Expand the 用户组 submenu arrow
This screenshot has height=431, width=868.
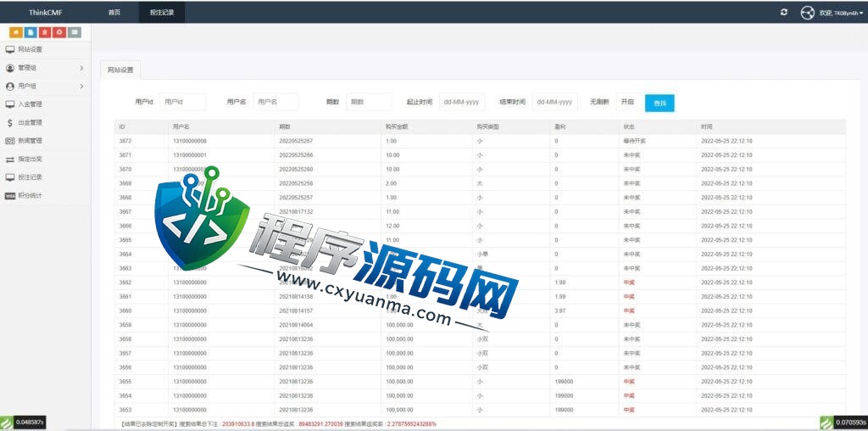coord(81,86)
